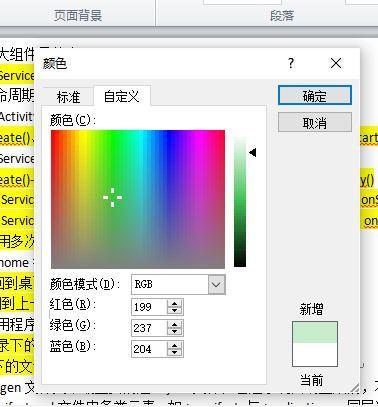The height and width of the screenshot is (407, 378).
Task: Increase the 蓝色 value with up arrow
Action: tap(175, 346)
